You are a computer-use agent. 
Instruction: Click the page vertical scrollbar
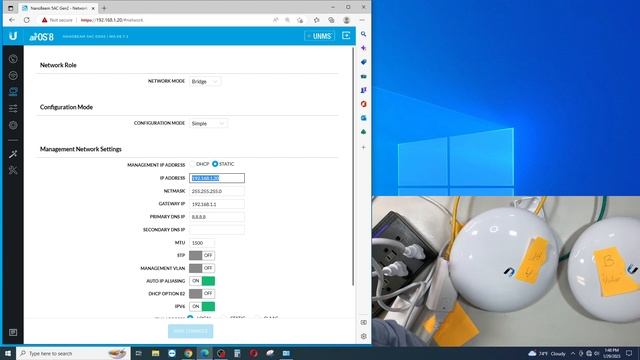(x=353, y=167)
